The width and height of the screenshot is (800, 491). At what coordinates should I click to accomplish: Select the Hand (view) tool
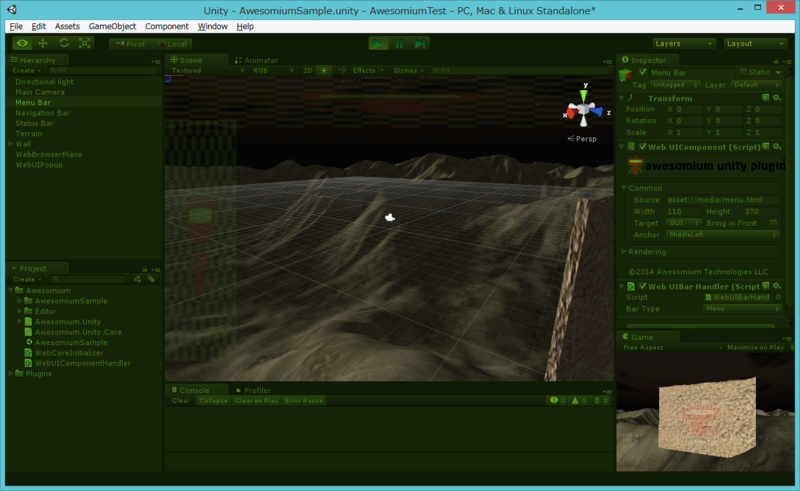tap(22, 43)
